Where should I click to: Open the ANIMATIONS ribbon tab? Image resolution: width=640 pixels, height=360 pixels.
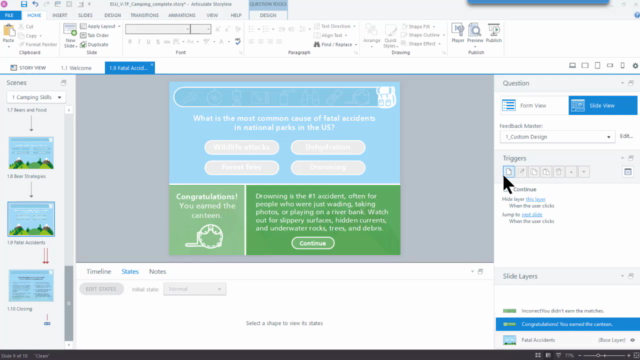[x=182, y=15]
